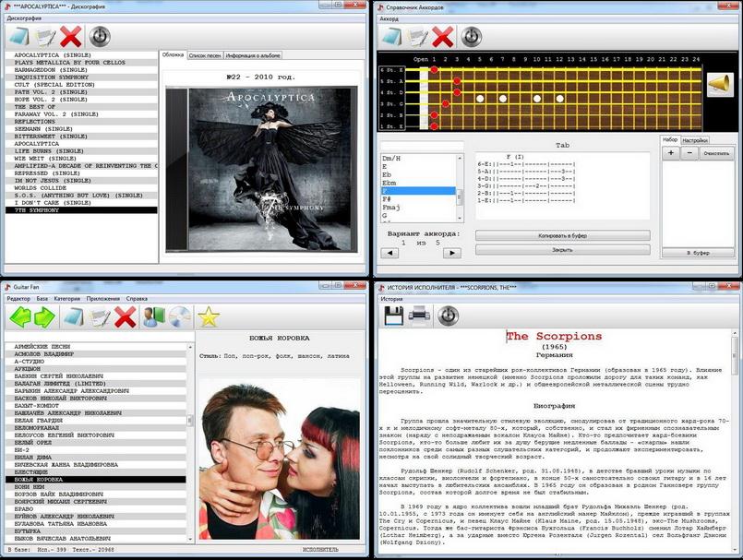Select АУКЦЫОН in Guitar Fan artist list
Screen dimensions: 743x560
point(96,369)
